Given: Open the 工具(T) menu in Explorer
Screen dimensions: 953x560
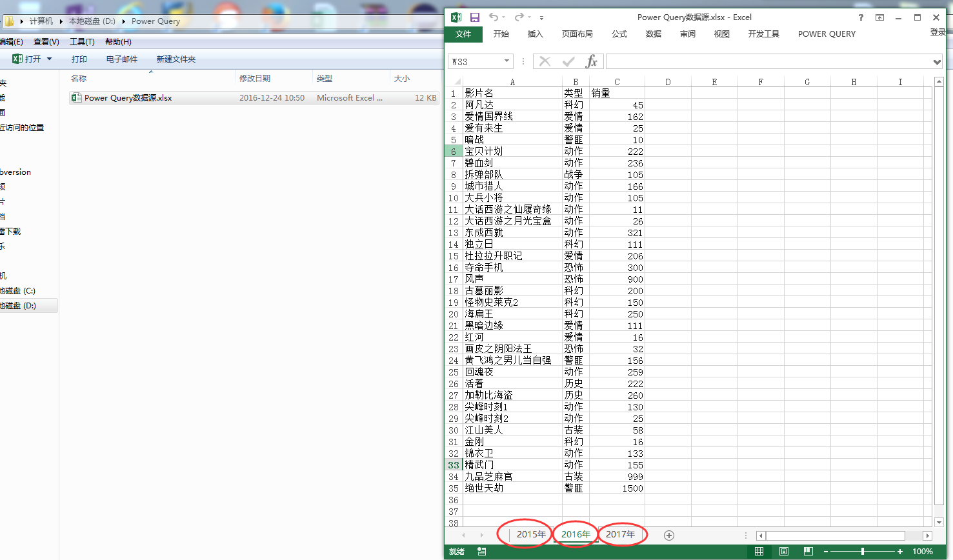Looking at the screenshot, I should point(82,42).
